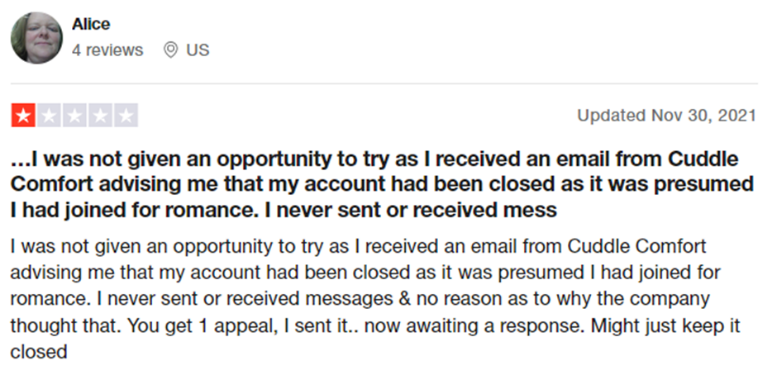
Task: Select the second grey rating star
Action: 49,116
